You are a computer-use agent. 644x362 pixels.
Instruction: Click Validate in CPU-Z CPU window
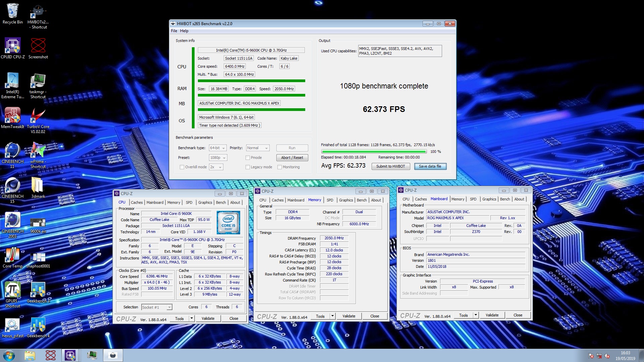click(x=208, y=318)
